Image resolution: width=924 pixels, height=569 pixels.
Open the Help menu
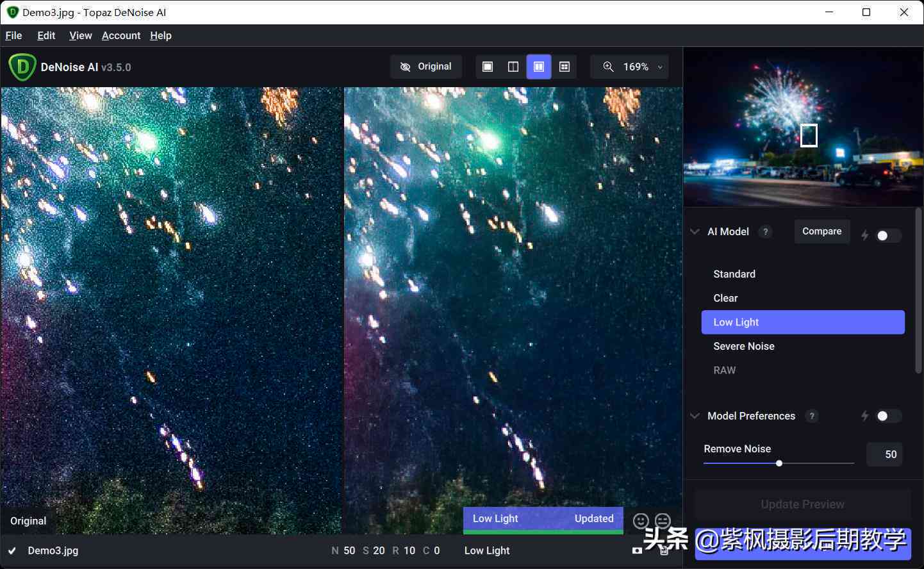[x=161, y=35]
